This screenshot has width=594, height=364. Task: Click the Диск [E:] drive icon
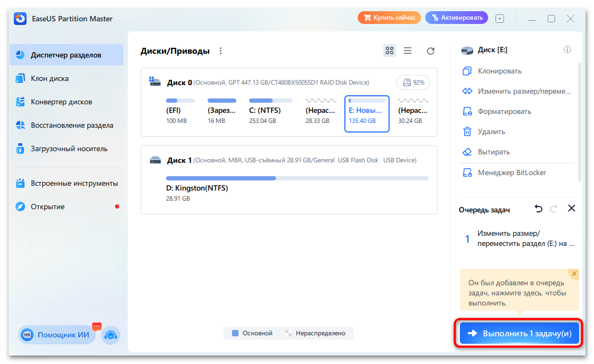[467, 51]
